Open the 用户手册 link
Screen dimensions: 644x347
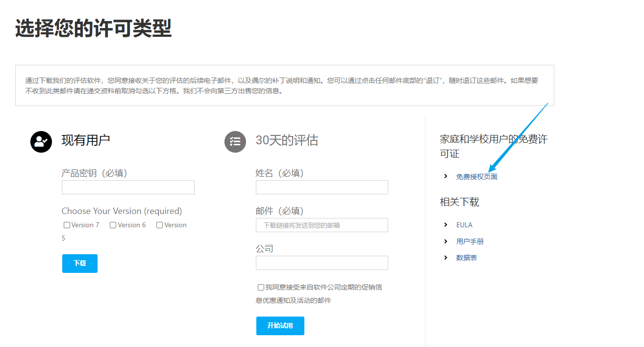(470, 241)
